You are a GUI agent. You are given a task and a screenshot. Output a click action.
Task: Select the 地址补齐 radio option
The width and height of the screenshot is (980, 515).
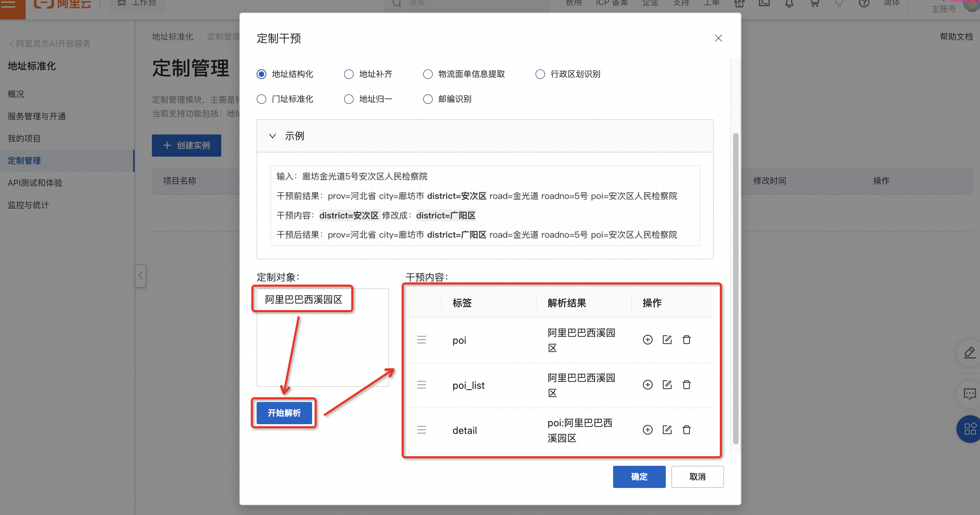(x=349, y=74)
